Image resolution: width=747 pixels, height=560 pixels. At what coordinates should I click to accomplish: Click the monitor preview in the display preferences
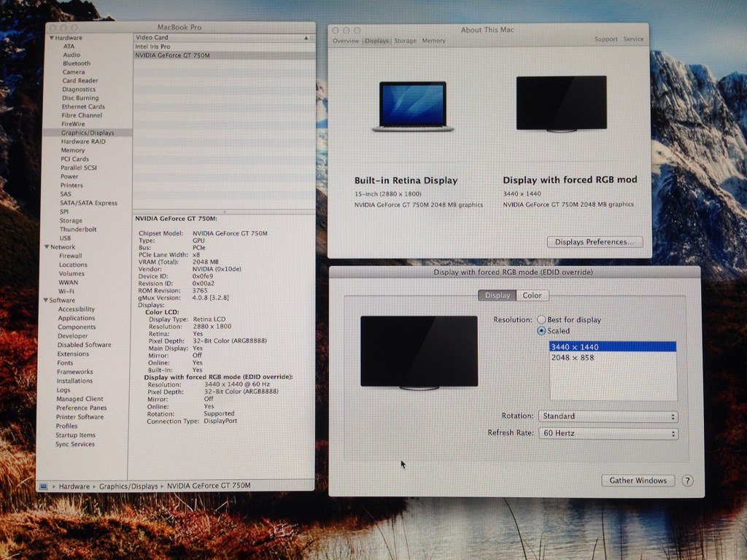click(x=419, y=352)
